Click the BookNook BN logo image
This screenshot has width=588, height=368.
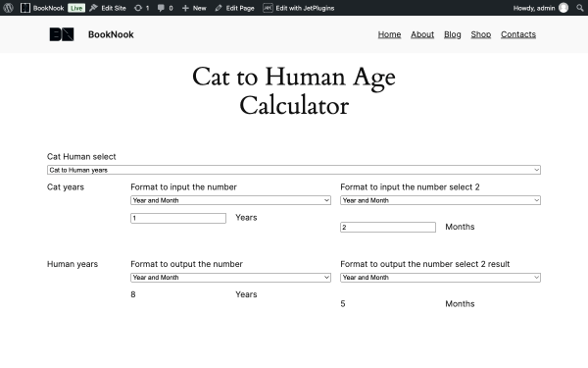coord(62,34)
